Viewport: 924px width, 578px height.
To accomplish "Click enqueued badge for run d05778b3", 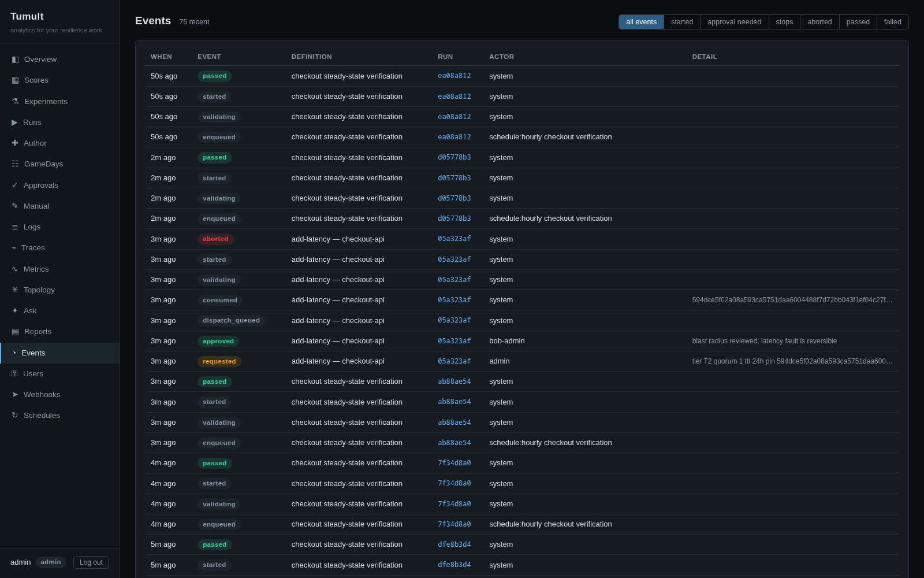I will (219, 218).
